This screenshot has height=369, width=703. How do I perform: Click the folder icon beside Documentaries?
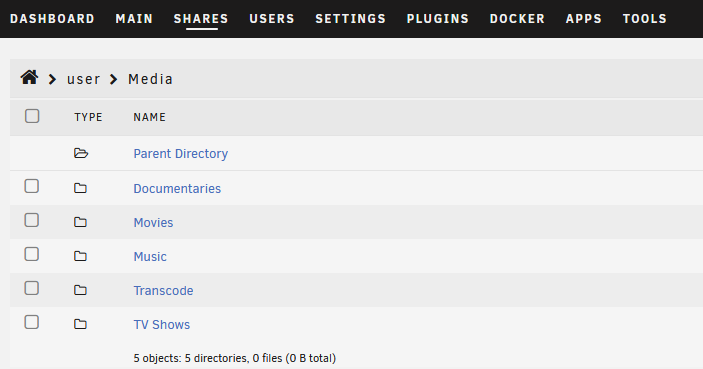tap(80, 188)
